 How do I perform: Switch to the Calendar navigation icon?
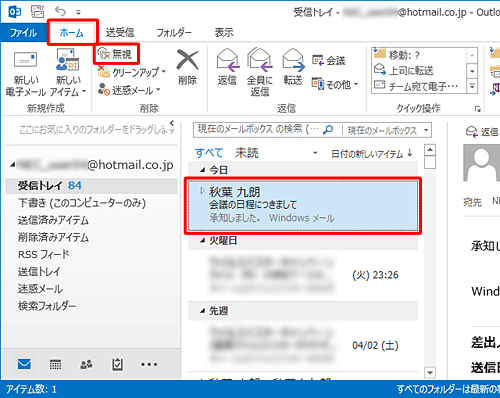tap(55, 364)
